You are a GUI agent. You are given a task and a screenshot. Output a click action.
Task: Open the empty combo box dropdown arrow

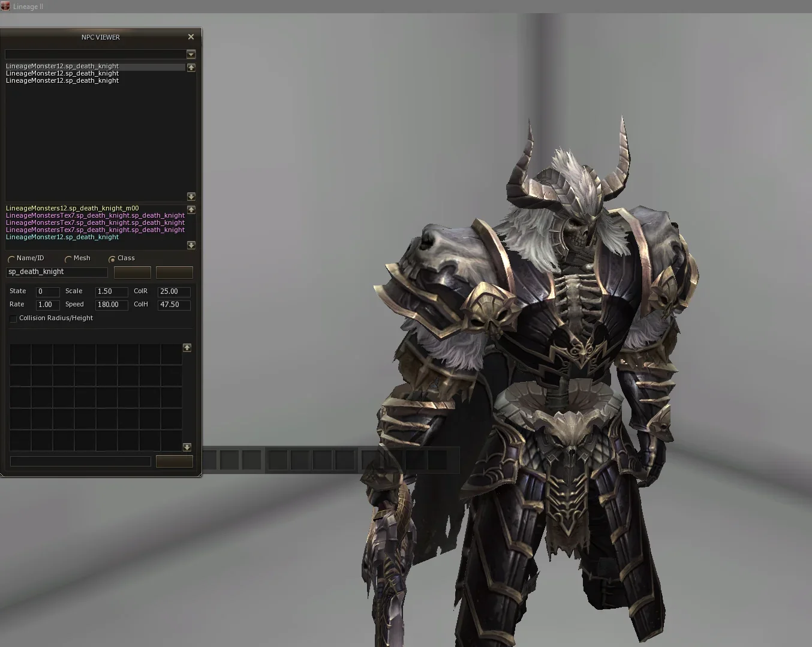click(x=191, y=54)
